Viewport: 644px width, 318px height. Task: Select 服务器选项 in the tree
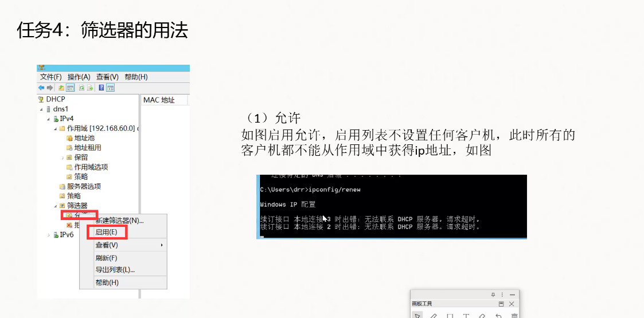tap(84, 186)
